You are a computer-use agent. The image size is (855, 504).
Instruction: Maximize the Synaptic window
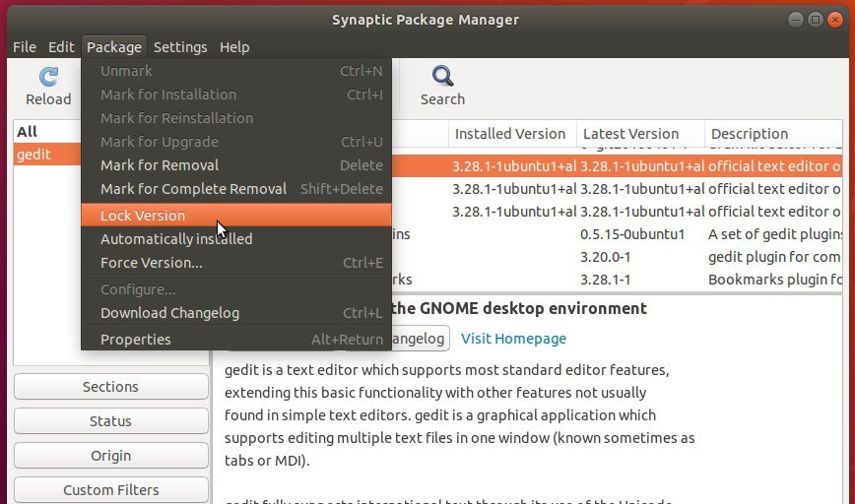pyautogui.click(x=816, y=20)
